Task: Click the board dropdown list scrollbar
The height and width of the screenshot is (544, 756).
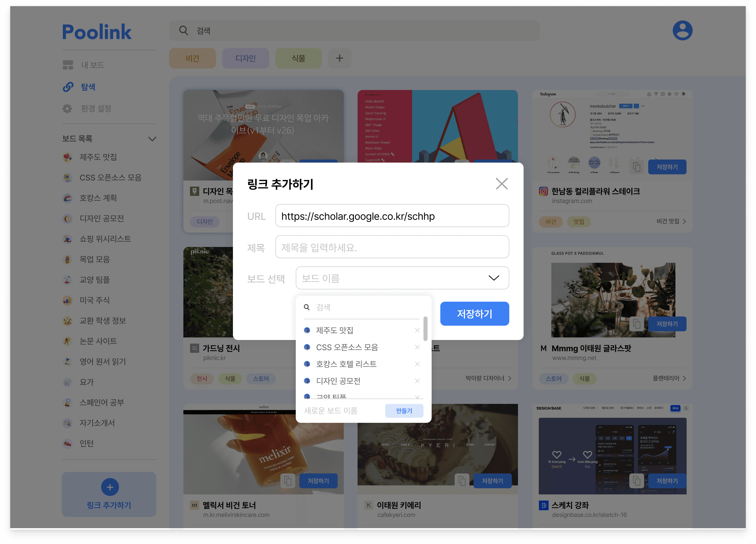Action: coord(425,329)
